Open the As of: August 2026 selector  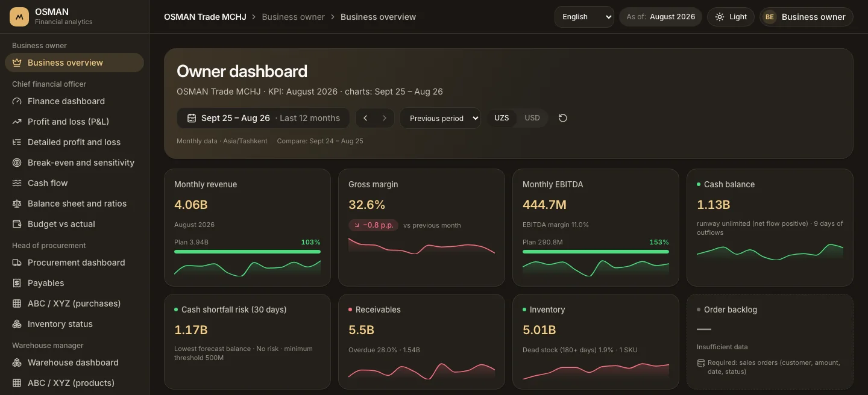(661, 17)
